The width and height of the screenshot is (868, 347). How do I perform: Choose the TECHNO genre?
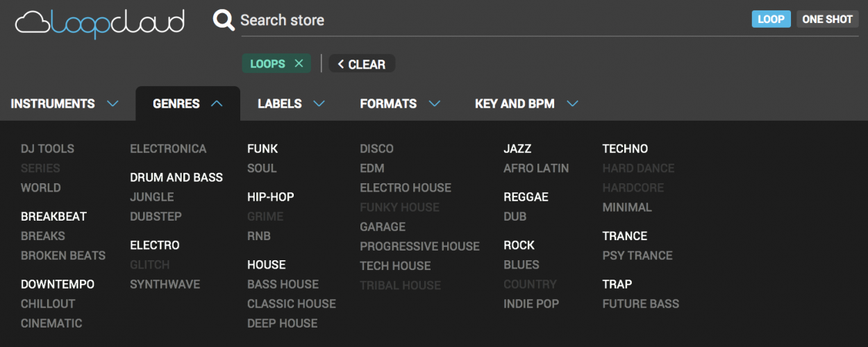point(625,149)
